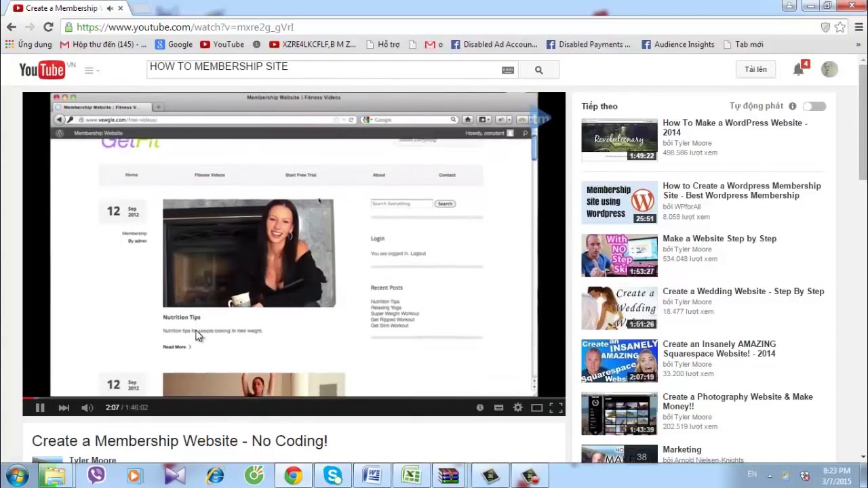Screen dimensions: 868x488
Task: Pause the video playback
Action: point(39,407)
